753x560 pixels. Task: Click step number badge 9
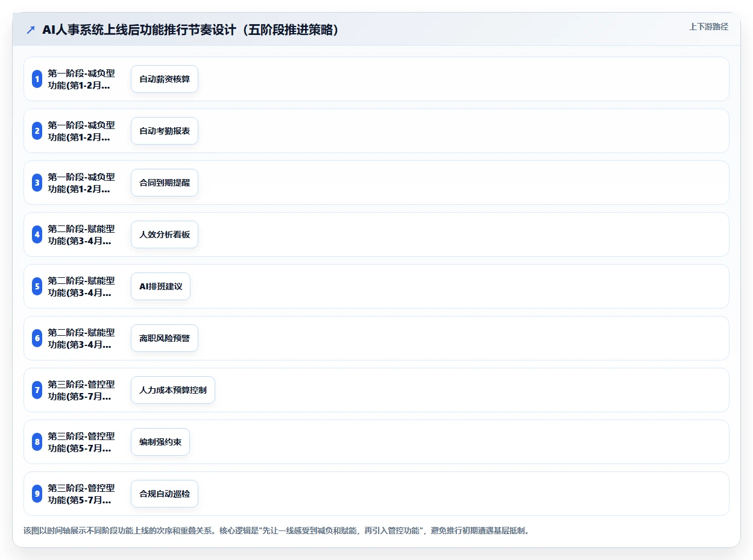coord(37,494)
